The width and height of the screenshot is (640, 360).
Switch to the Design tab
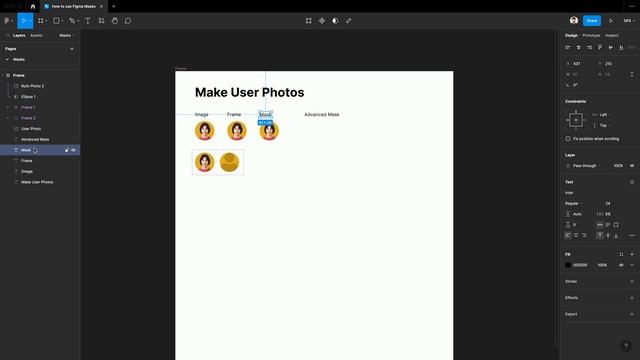pyautogui.click(x=571, y=36)
